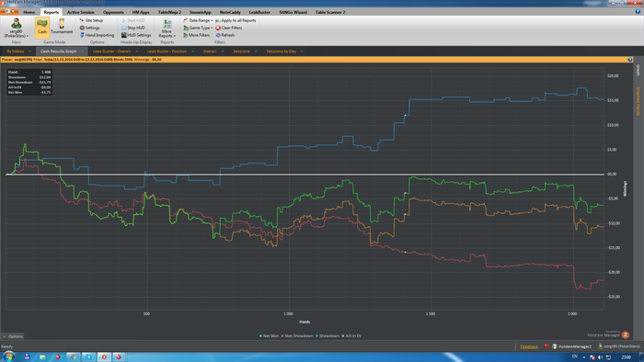The image size is (644, 362).
Task: Open the Feedback link
Action: pyautogui.click(x=529, y=346)
